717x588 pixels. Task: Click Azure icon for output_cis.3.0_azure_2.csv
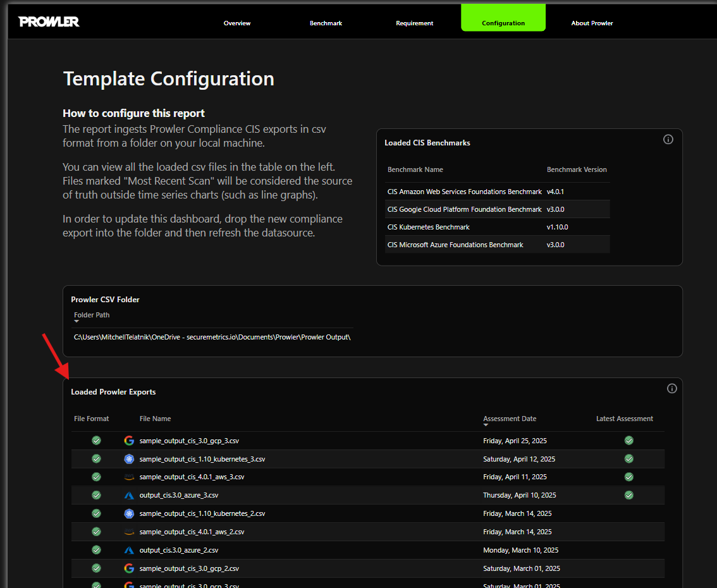(x=129, y=550)
